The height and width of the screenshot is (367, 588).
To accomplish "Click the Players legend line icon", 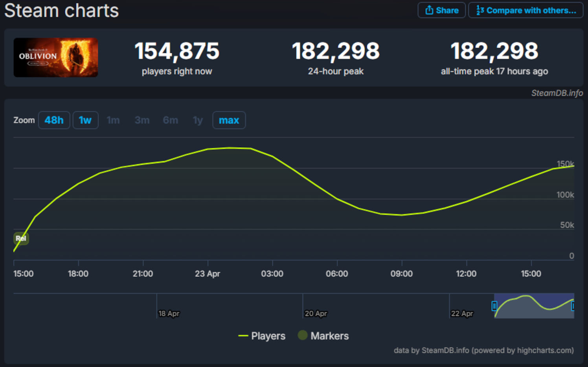I will (243, 336).
